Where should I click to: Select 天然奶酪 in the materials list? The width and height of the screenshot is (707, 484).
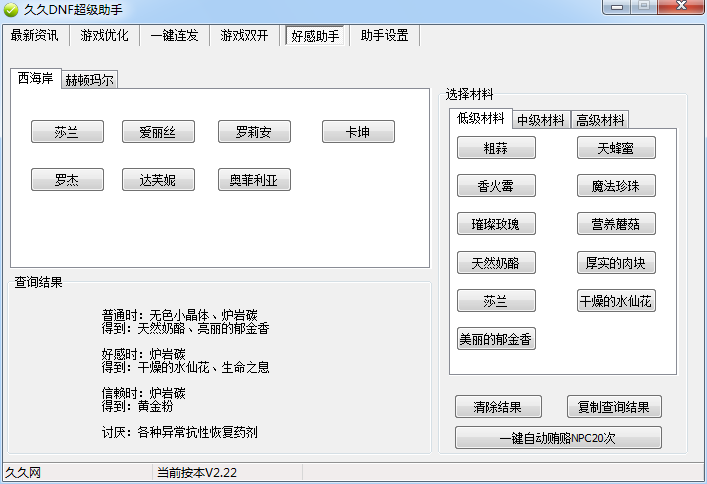coord(496,263)
